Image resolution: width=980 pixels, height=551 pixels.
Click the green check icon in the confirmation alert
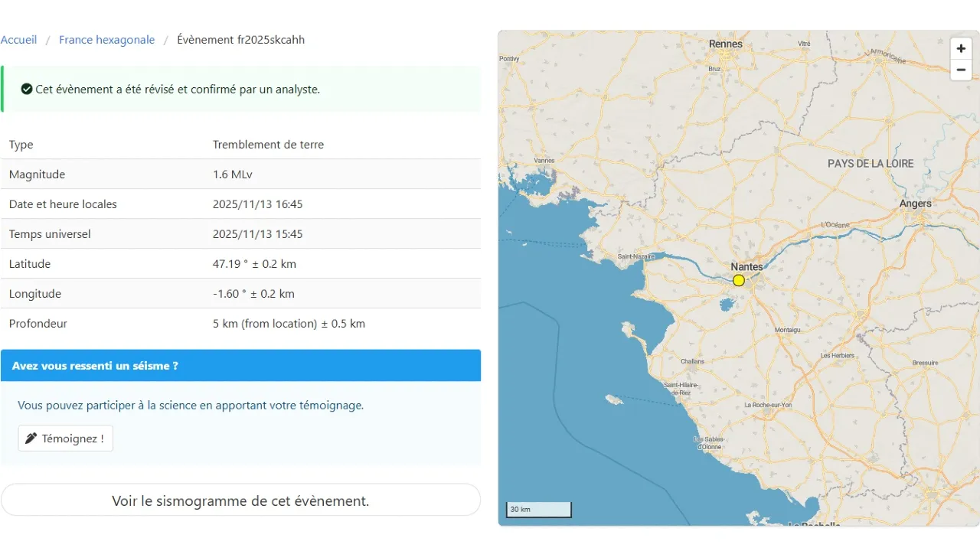[x=27, y=90]
